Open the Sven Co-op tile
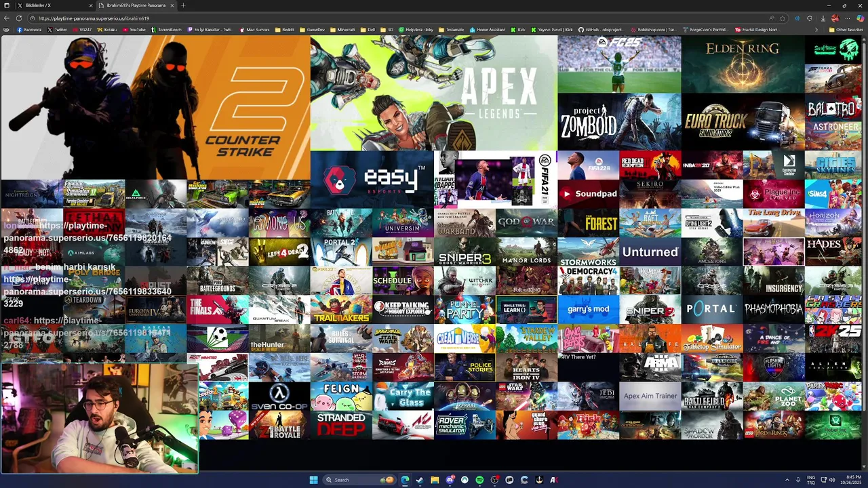The height and width of the screenshot is (488, 868). [x=279, y=396]
